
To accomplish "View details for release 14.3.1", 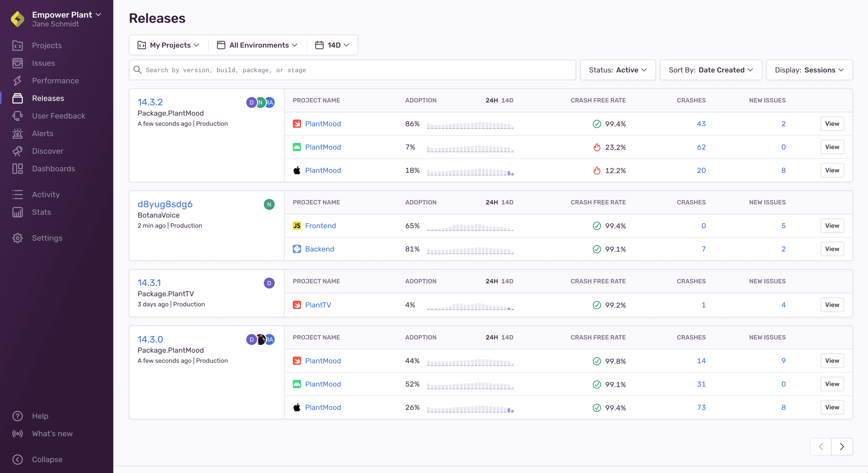I will tap(832, 305).
